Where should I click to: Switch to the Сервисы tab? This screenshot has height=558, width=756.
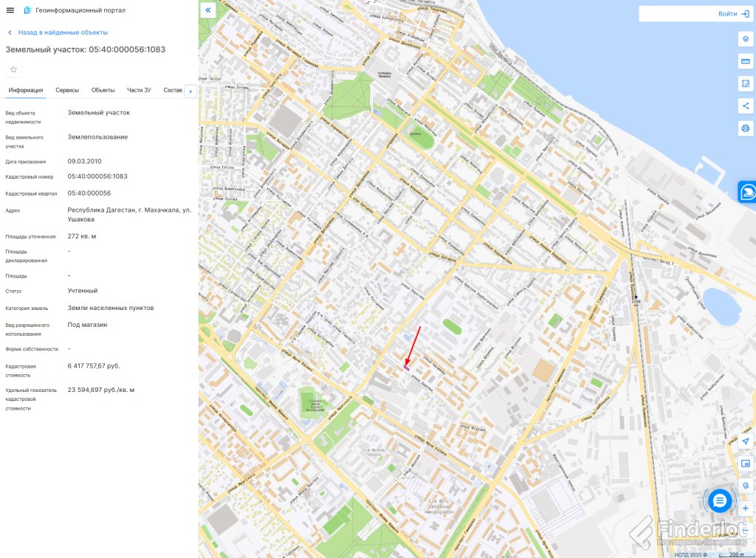(67, 90)
